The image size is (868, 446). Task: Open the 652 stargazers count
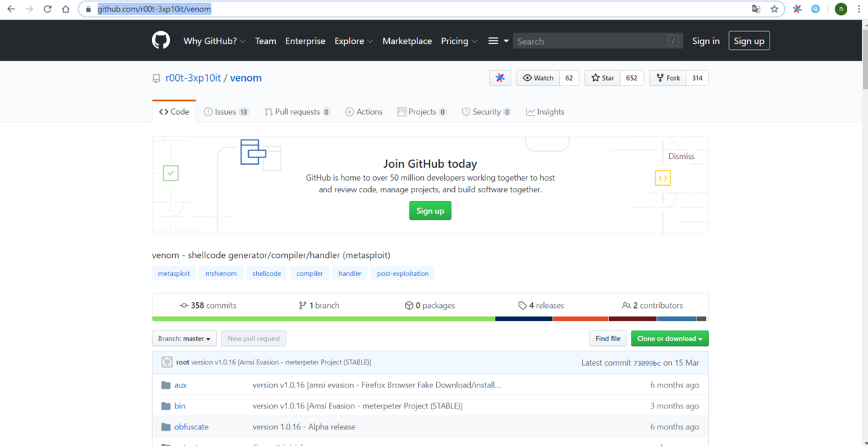pyautogui.click(x=631, y=78)
